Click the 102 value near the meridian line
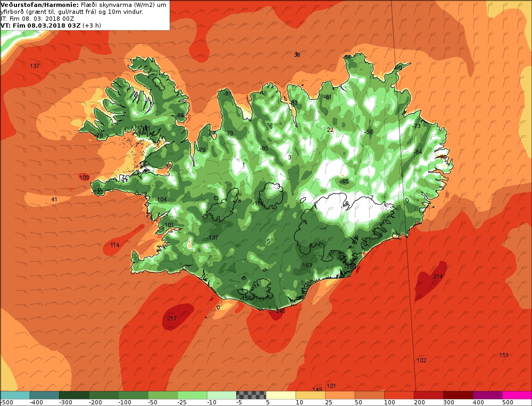This screenshot has height=406, width=532. 421,360
